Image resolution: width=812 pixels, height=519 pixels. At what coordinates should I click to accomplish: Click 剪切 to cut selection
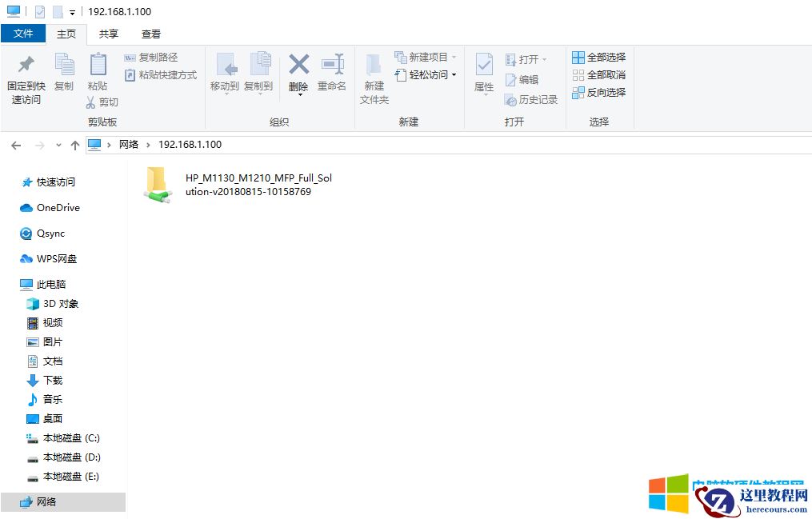coord(106,104)
